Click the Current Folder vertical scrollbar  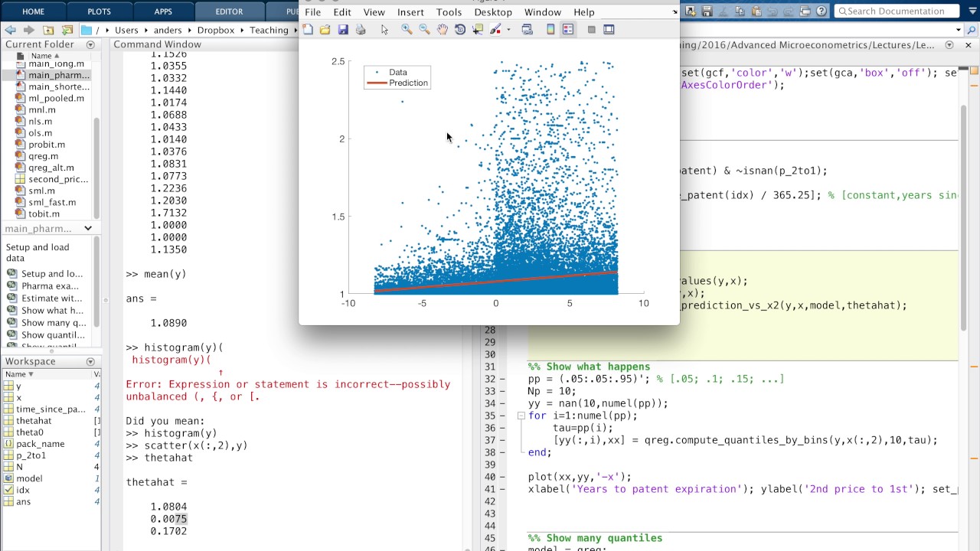pos(96,168)
